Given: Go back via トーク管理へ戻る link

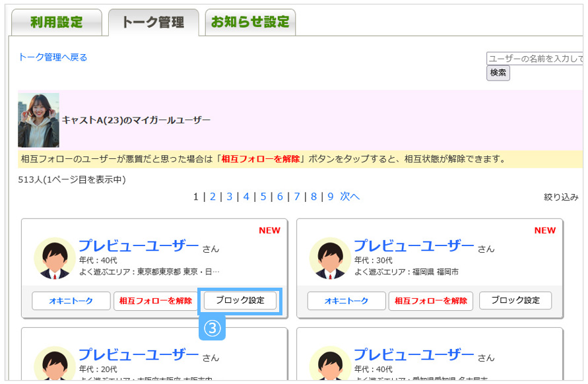Looking at the screenshot, I should coord(53,57).
